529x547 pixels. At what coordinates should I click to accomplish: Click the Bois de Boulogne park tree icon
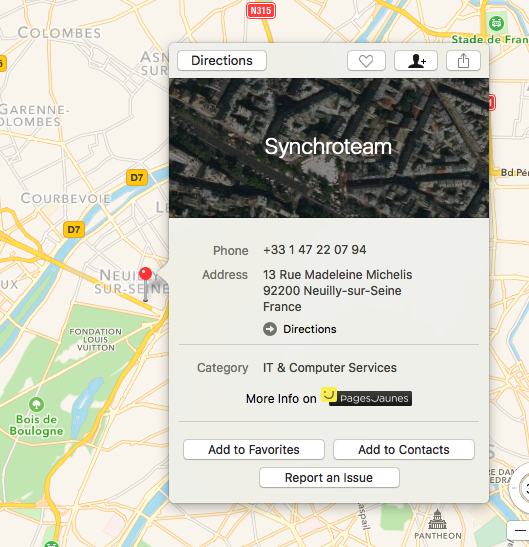tap(36, 405)
